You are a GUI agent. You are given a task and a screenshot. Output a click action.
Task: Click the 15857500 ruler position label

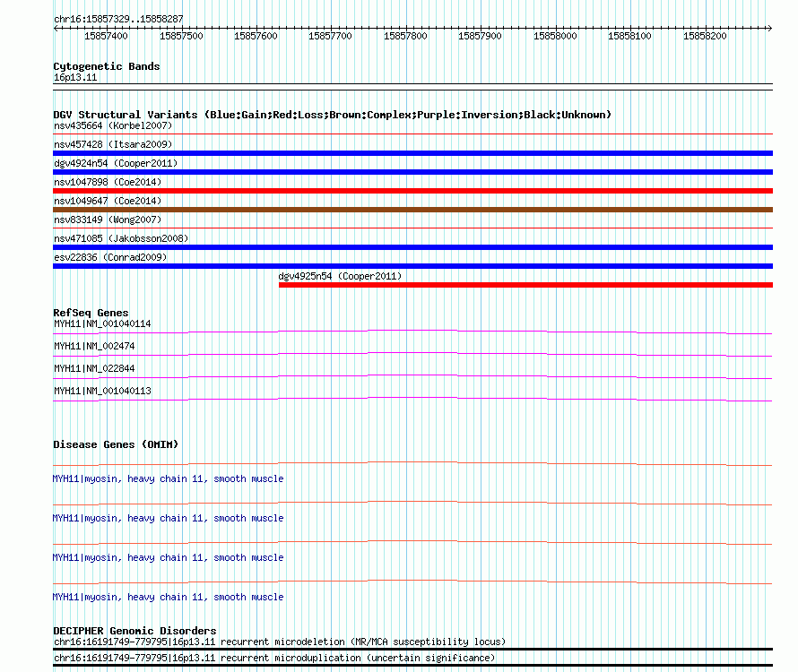181,36
